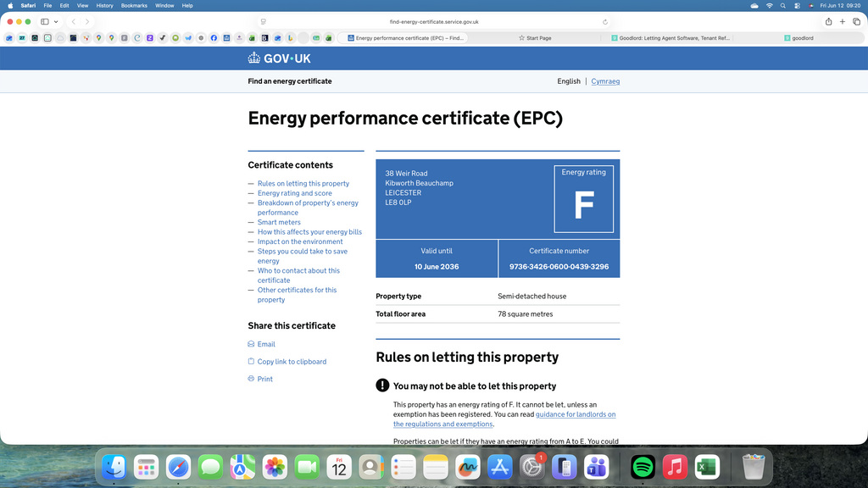Switch language to Cymraeg
This screenshot has height=488, width=868.
pyautogui.click(x=605, y=81)
